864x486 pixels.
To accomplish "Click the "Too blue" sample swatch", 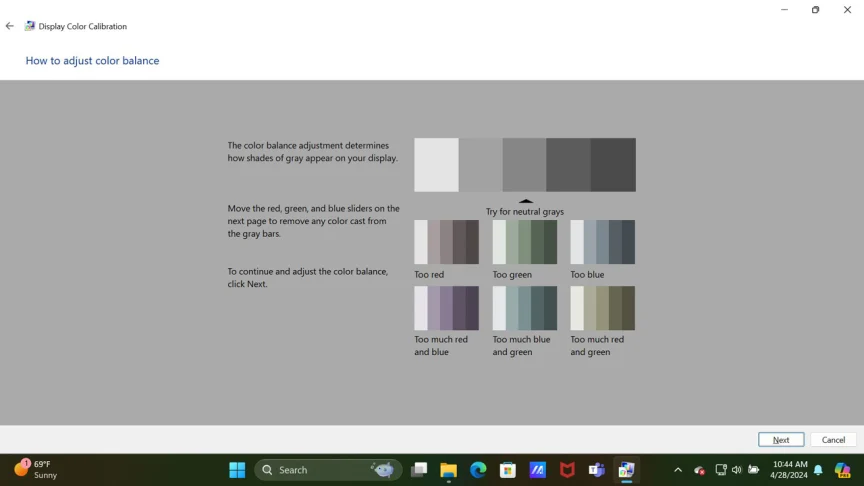I will pos(602,242).
